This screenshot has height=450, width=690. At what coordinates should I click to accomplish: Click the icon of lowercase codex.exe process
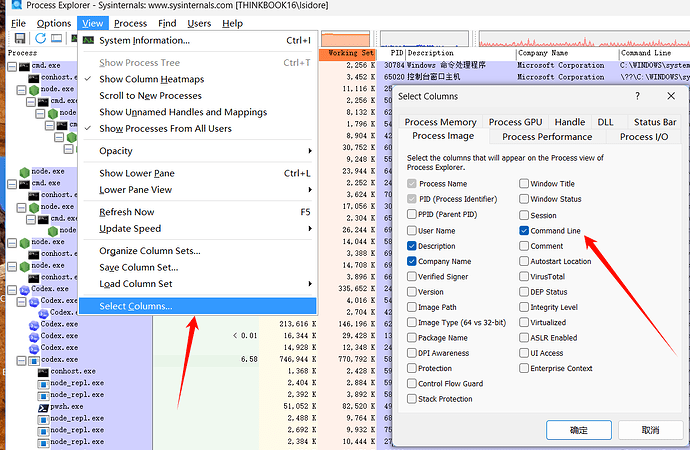point(34,360)
